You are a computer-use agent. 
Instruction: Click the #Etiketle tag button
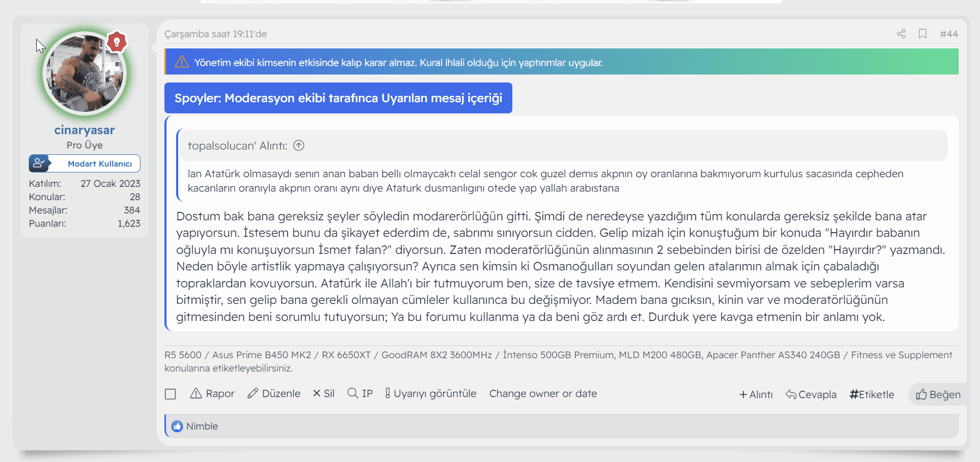(872, 394)
